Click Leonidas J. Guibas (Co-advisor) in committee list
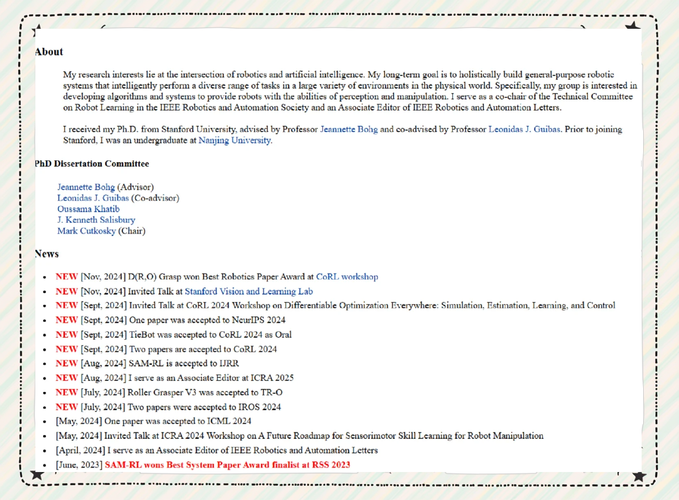679x500 pixels. [85, 198]
